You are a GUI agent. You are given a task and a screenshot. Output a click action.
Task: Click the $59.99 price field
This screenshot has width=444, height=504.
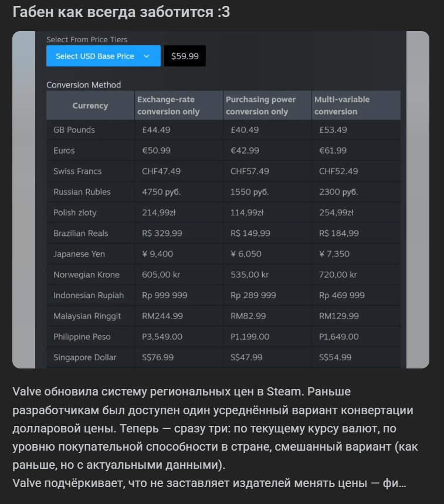[x=185, y=56]
